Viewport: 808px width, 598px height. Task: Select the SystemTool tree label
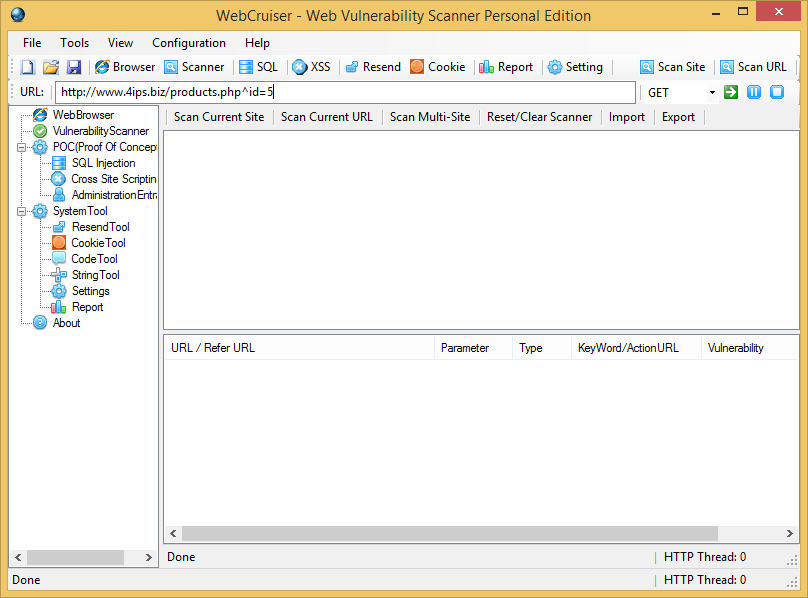tap(80, 211)
